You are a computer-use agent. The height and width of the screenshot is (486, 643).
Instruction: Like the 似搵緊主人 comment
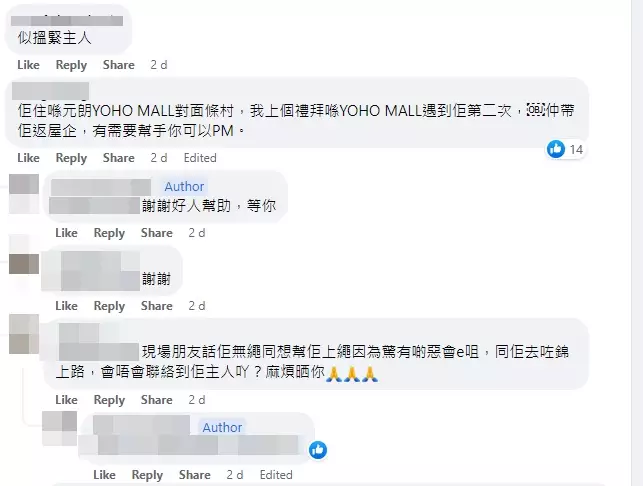(x=28, y=65)
